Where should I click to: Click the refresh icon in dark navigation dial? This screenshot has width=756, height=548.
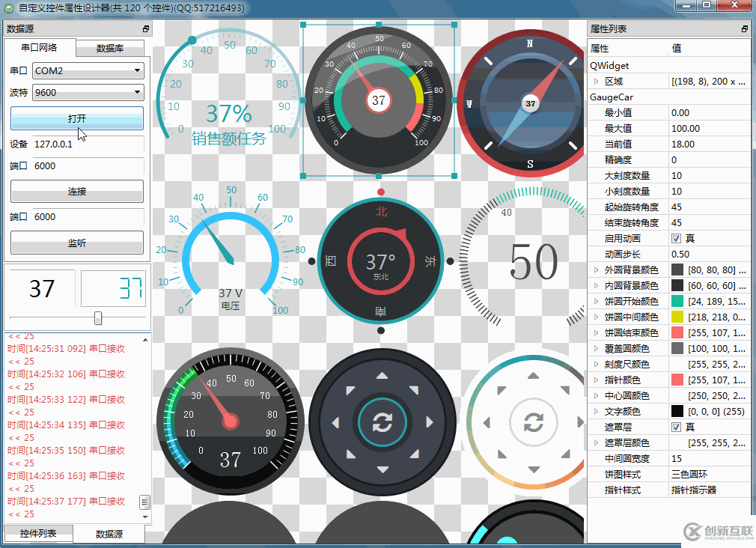tap(382, 422)
